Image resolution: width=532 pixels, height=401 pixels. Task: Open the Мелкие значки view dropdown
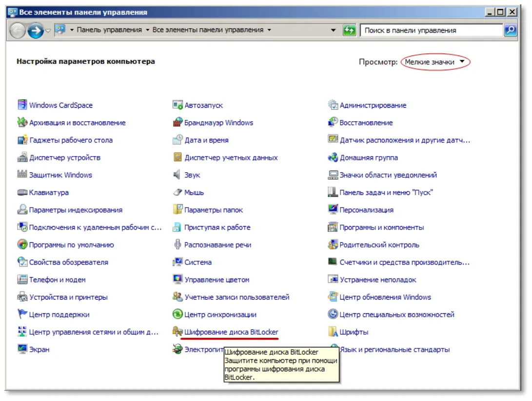click(x=434, y=62)
